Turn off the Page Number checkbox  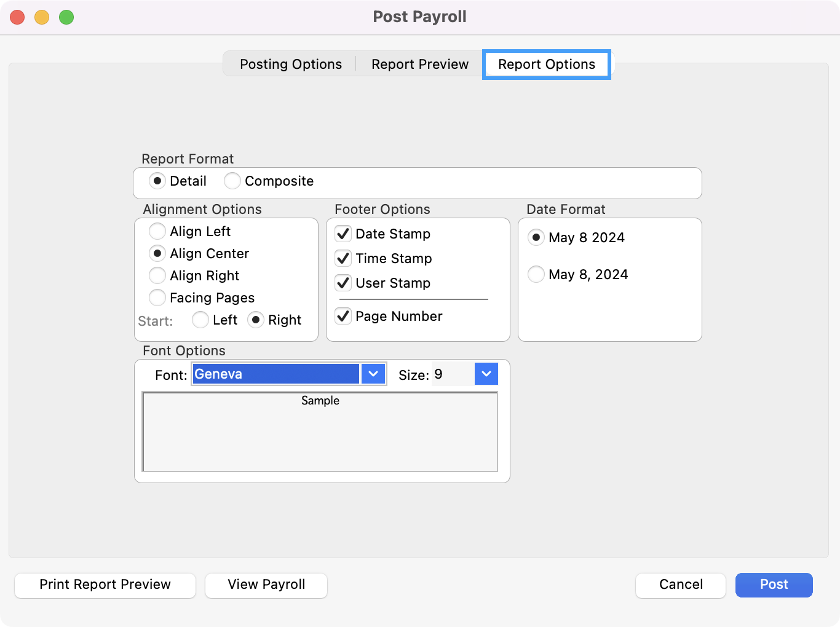click(343, 316)
